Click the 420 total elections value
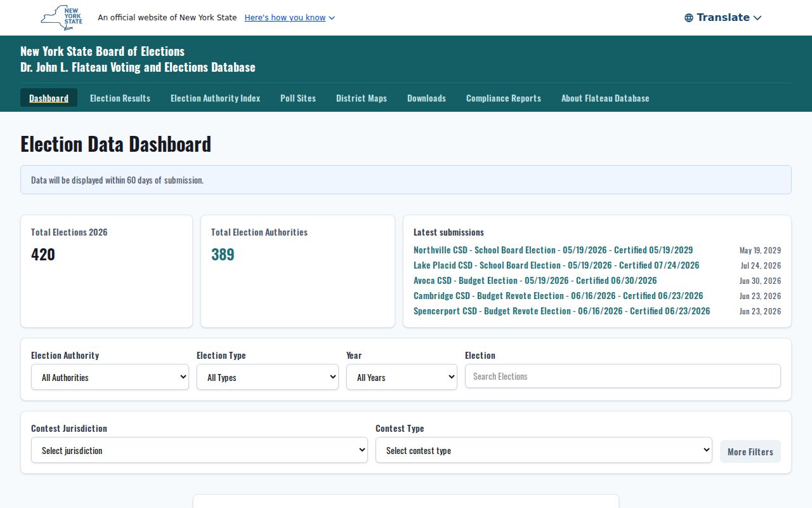This screenshot has height=508, width=812. tap(43, 255)
